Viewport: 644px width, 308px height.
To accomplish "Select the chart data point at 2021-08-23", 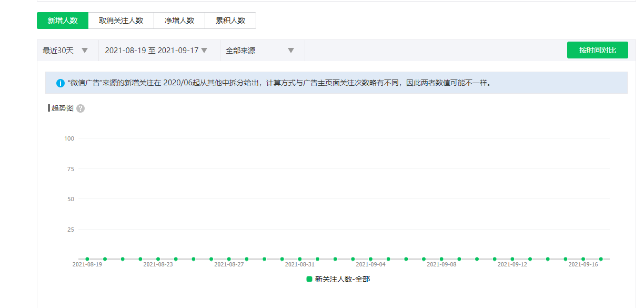I will tap(158, 259).
